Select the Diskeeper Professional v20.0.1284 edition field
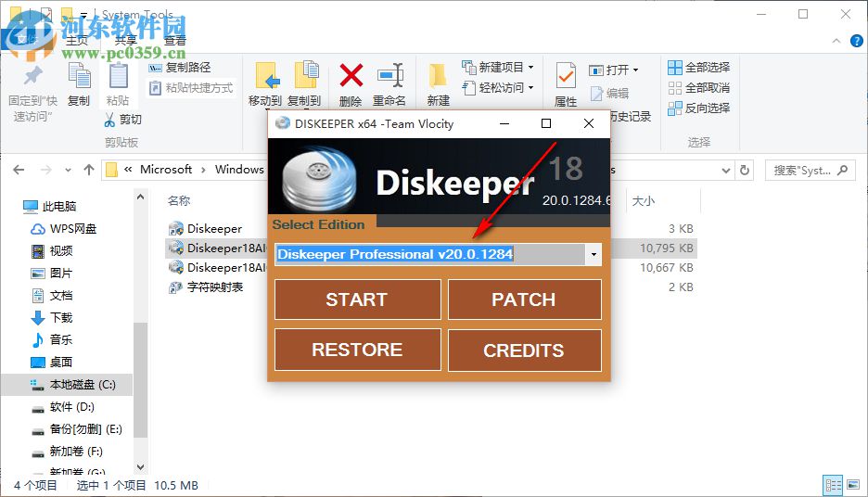 (x=430, y=255)
